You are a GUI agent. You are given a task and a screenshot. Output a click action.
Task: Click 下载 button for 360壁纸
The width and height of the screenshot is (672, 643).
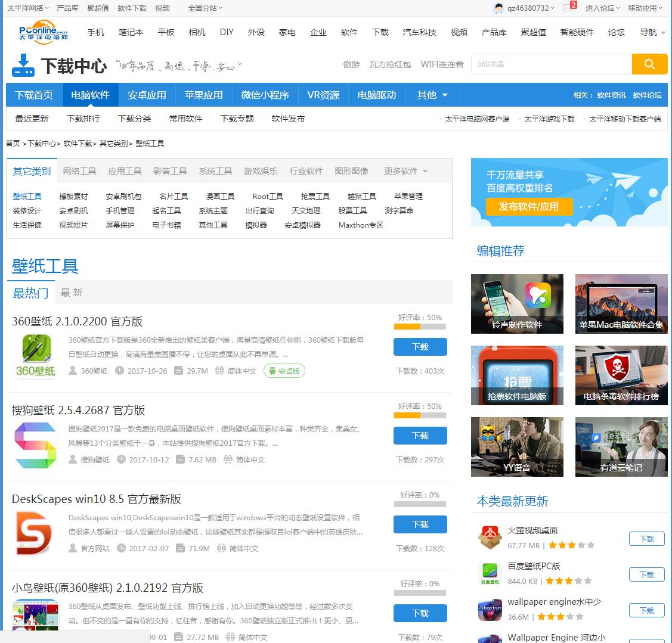[x=420, y=347]
